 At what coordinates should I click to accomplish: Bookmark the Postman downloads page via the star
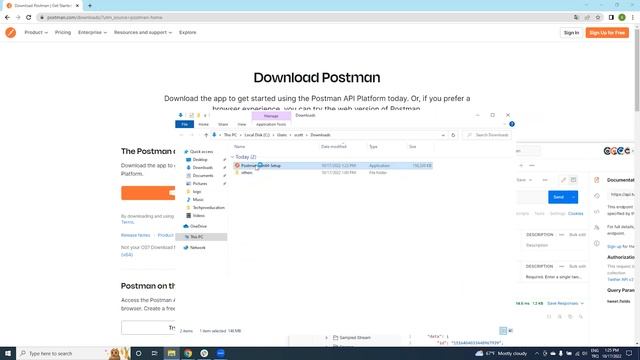(x=598, y=18)
